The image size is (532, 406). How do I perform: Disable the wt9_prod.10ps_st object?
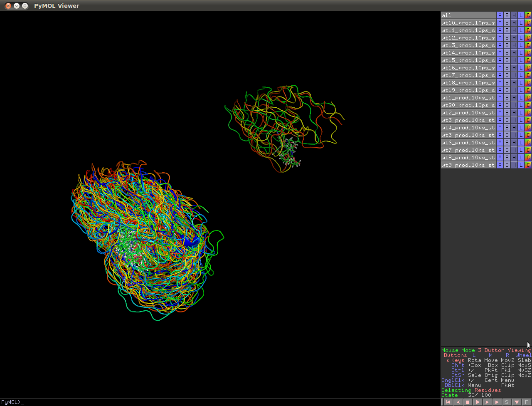point(468,165)
